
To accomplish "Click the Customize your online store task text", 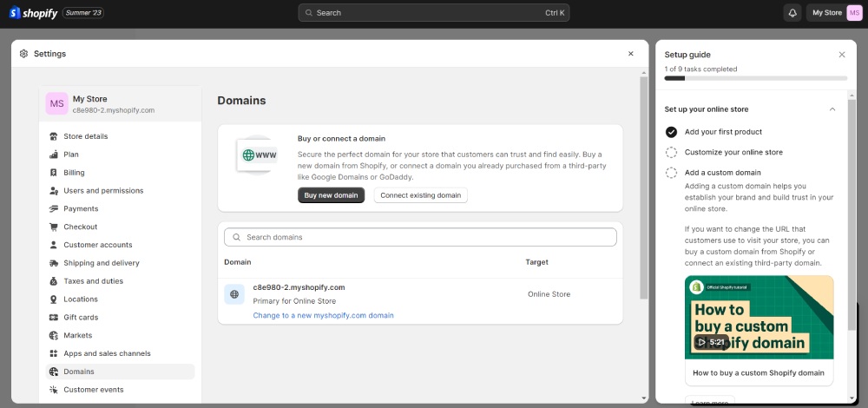I will (733, 152).
